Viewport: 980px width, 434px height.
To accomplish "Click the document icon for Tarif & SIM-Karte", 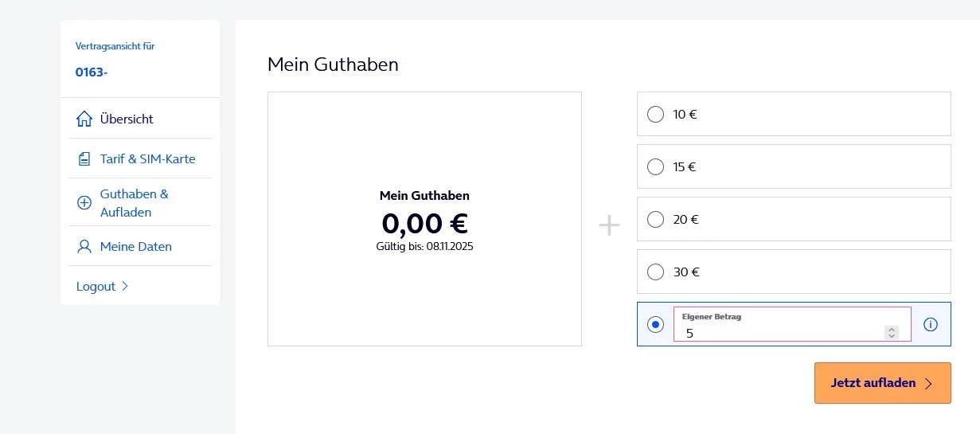I will (x=84, y=159).
